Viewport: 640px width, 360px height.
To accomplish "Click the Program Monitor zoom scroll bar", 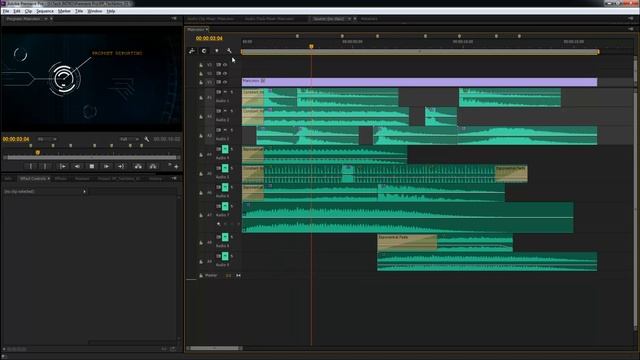I will (x=92, y=157).
